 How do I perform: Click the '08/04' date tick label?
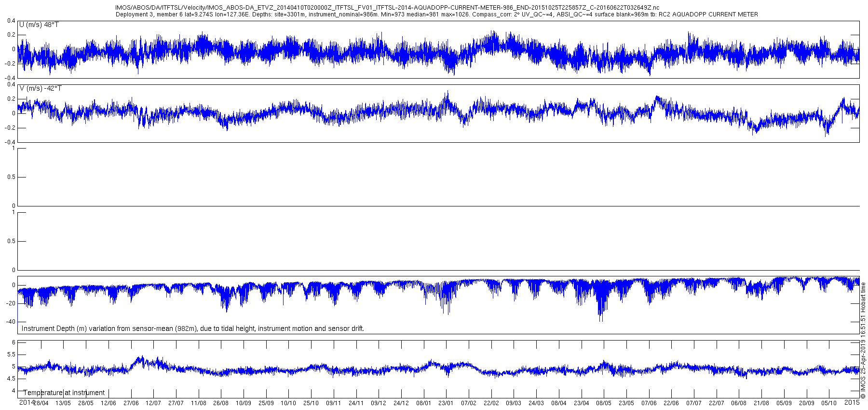tap(559, 403)
